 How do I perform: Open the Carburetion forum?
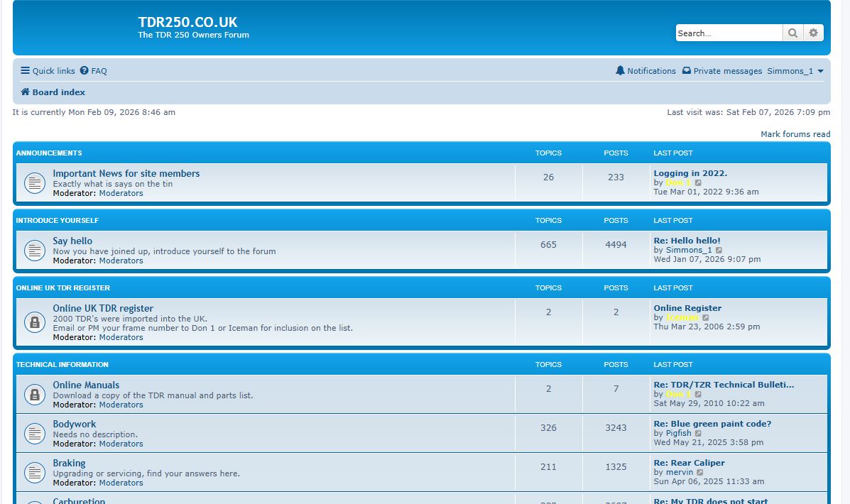point(79,500)
